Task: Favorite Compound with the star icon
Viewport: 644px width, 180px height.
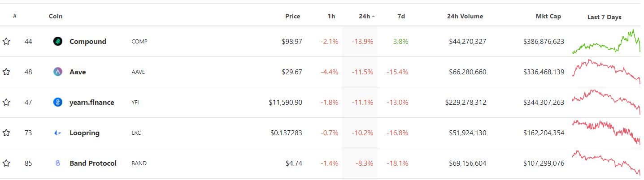Action: coord(6,42)
